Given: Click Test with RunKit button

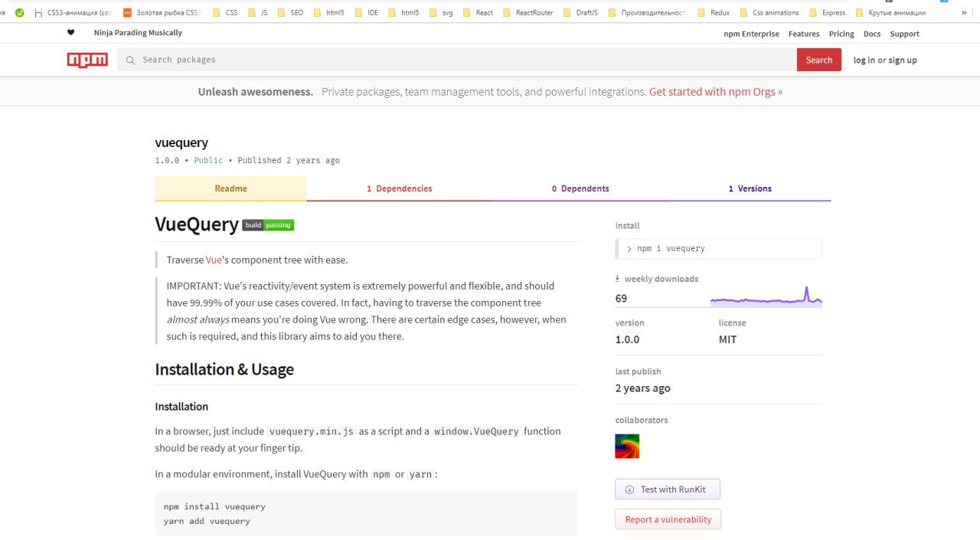Looking at the screenshot, I should [x=668, y=489].
